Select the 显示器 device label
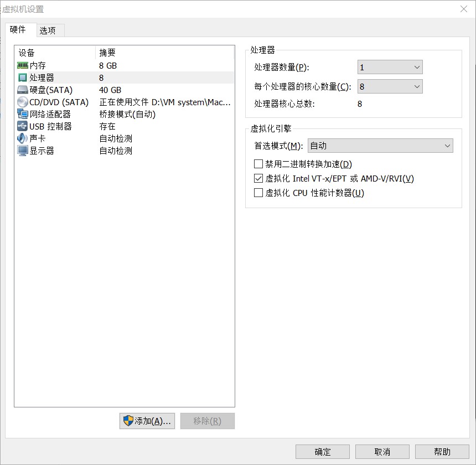 42,151
